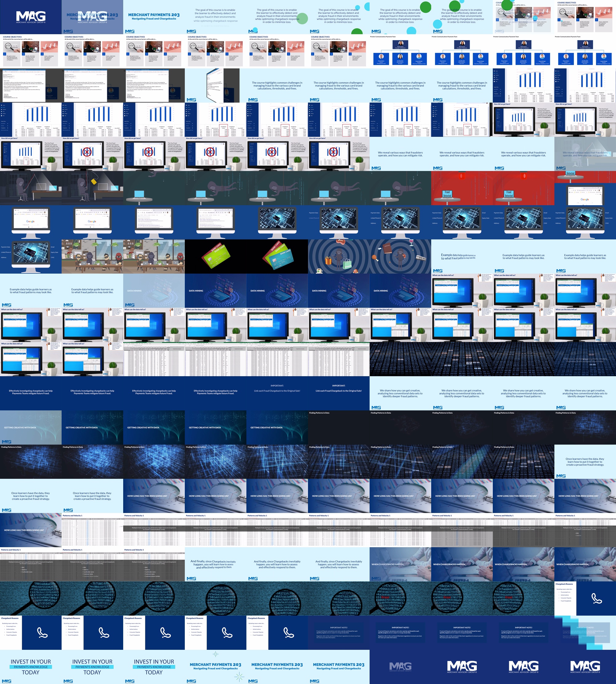Open the Chargeback Reasons frame with partial white panel
The width and height of the screenshot is (616, 684).
click(x=585, y=598)
